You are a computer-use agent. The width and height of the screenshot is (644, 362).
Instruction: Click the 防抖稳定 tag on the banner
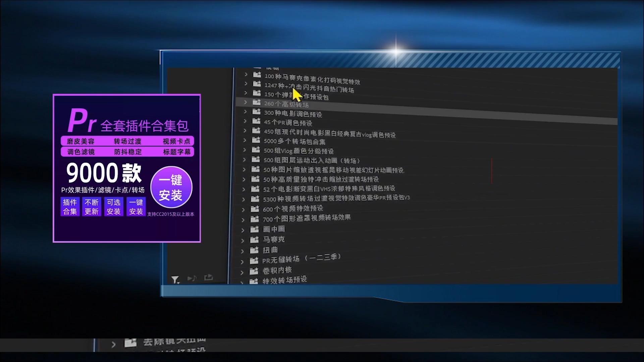[128, 152]
